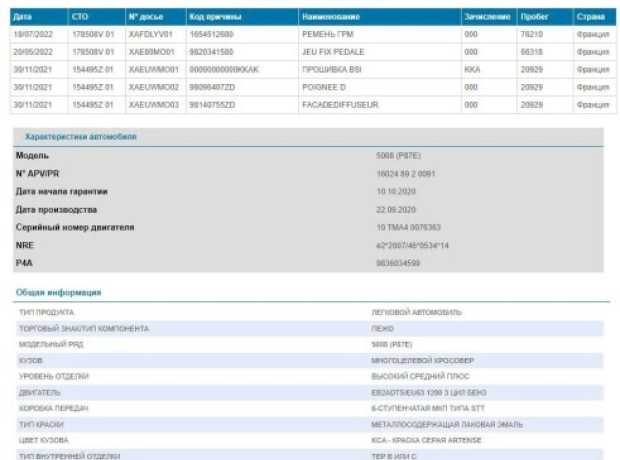Click the "Дата" column header

(x=24, y=17)
